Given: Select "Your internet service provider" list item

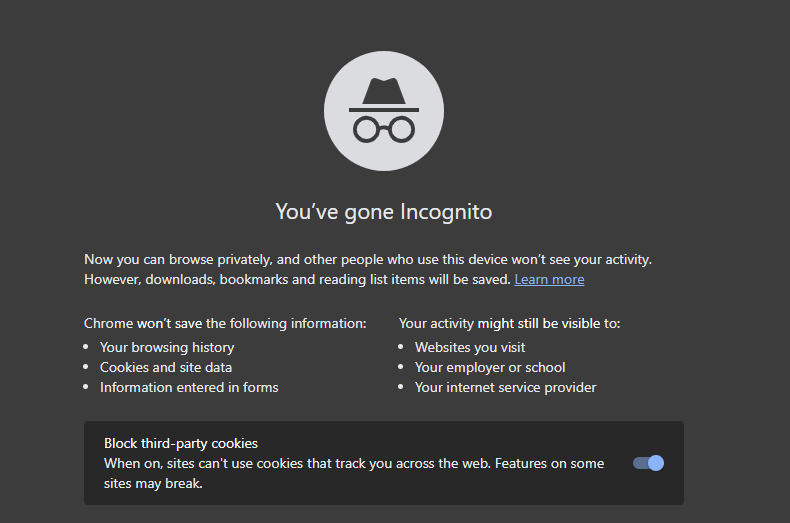Looking at the screenshot, I should click(x=505, y=387).
